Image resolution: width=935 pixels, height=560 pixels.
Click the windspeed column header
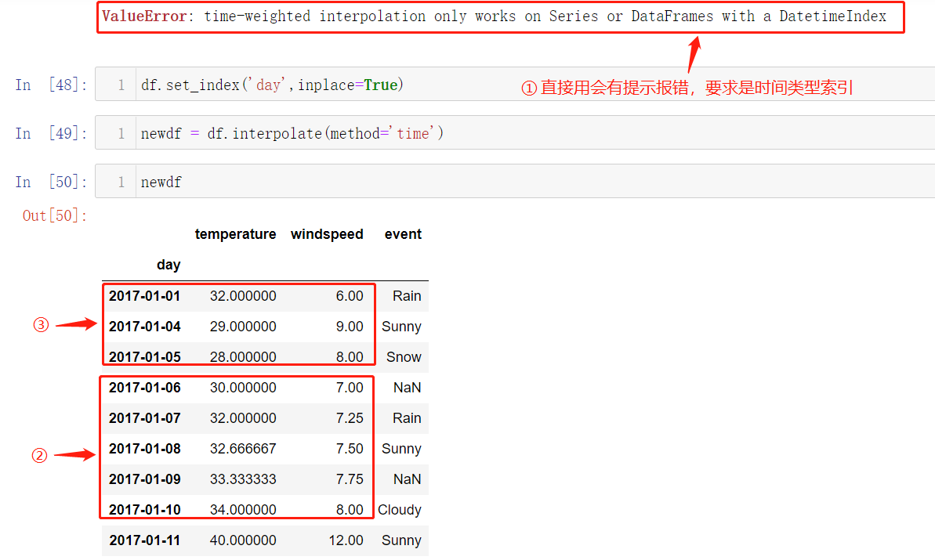pyautogui.click(x=327, y=234)
